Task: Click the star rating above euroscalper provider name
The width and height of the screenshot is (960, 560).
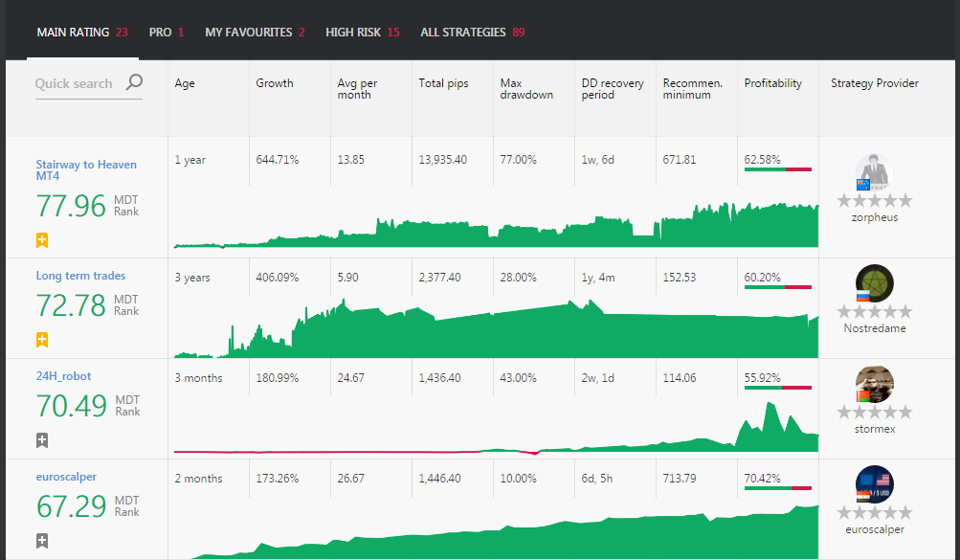Action: click(874, 512)
